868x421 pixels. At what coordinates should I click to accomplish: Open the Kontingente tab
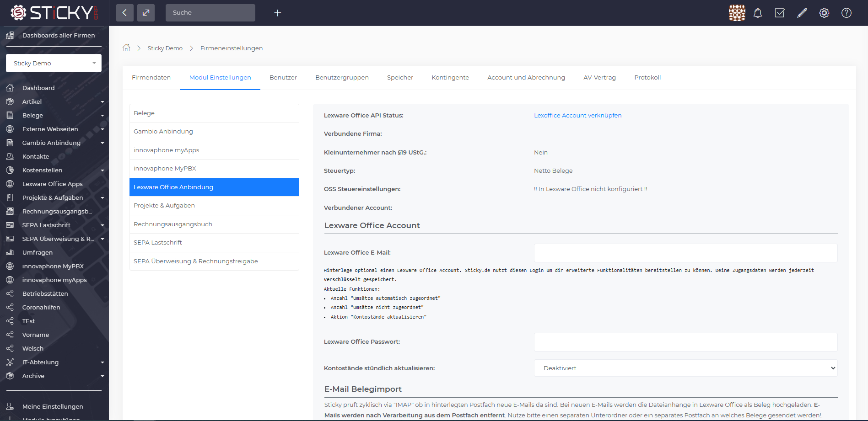click(x=450, y=77)
